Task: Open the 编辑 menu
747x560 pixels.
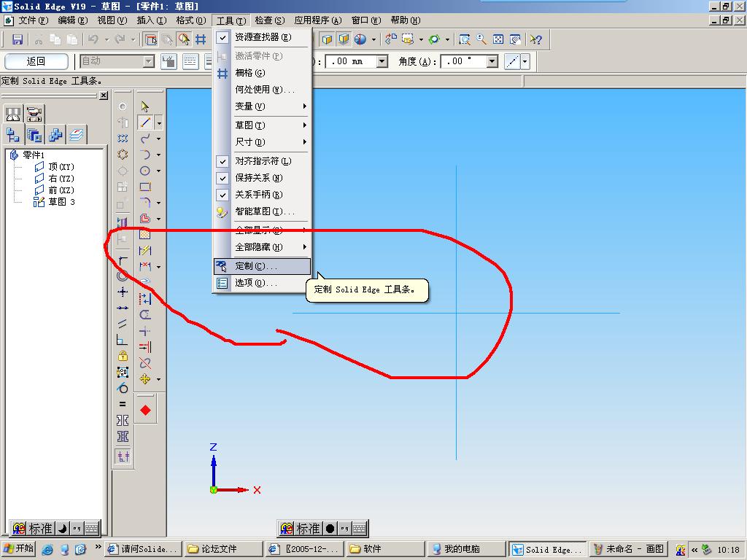Action: [73, 20]
